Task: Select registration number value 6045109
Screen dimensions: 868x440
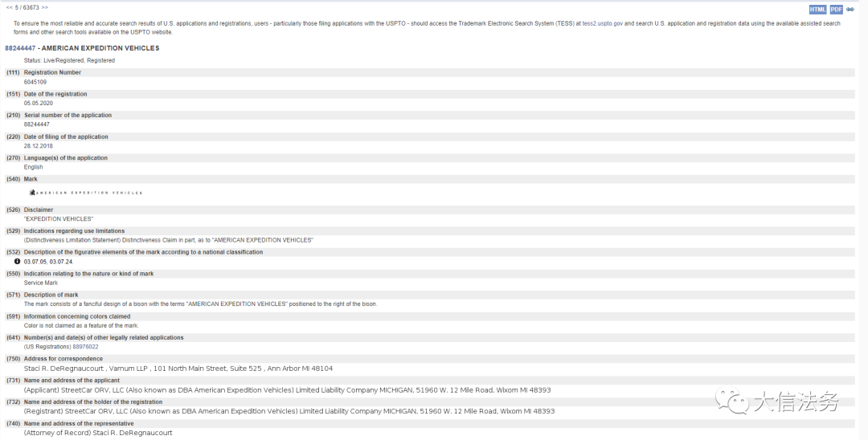Action: coord(35,82)
